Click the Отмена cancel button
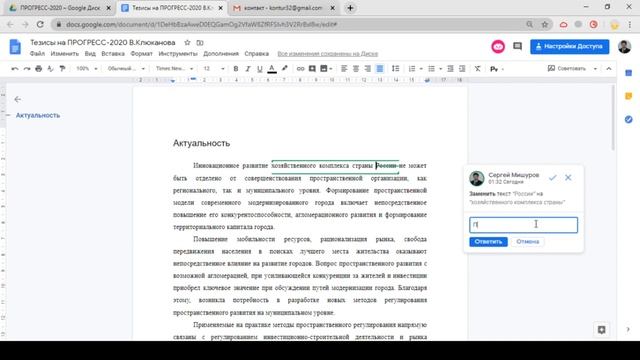This screenshot has width=640, height=360. coord(527,242)
